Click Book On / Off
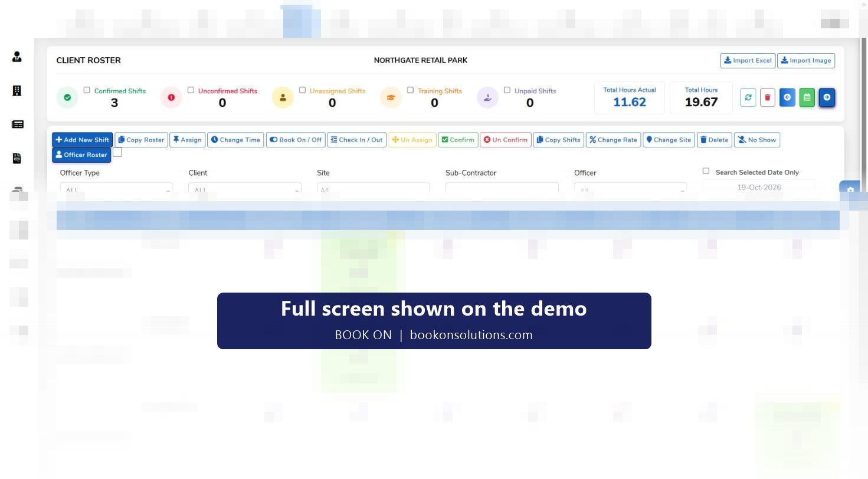The height and width of the screenshot is (479, 868). coord(296,140)
